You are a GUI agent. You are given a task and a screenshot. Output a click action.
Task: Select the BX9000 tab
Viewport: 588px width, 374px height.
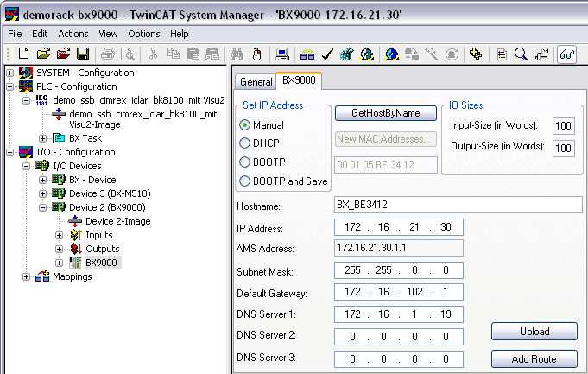click(299, 80)
